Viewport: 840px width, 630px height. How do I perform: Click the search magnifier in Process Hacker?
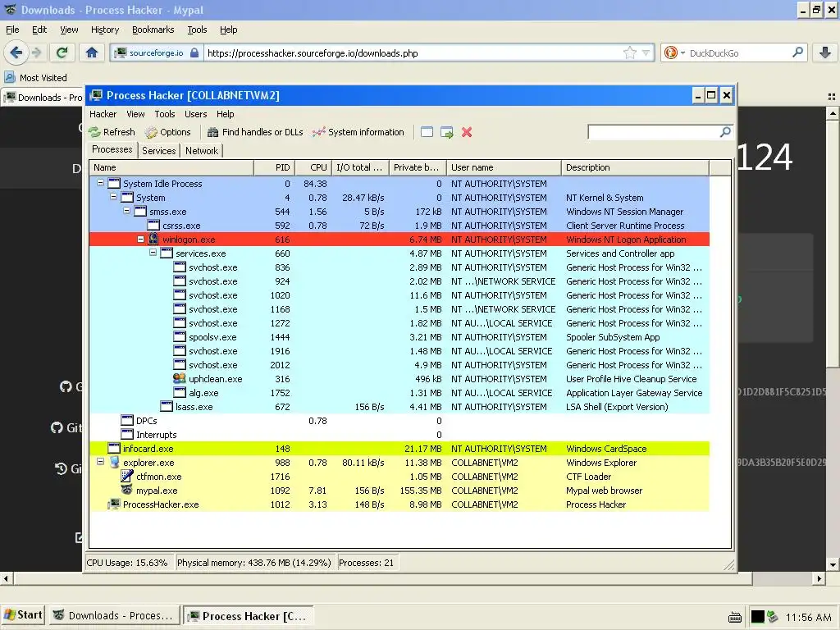pos(725,132)
